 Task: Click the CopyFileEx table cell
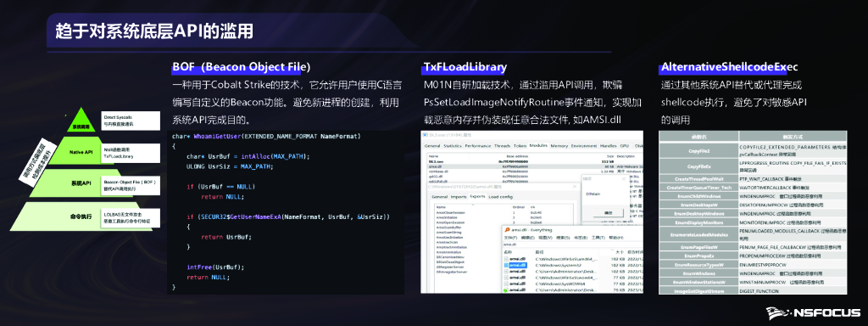tap(698, 167)
